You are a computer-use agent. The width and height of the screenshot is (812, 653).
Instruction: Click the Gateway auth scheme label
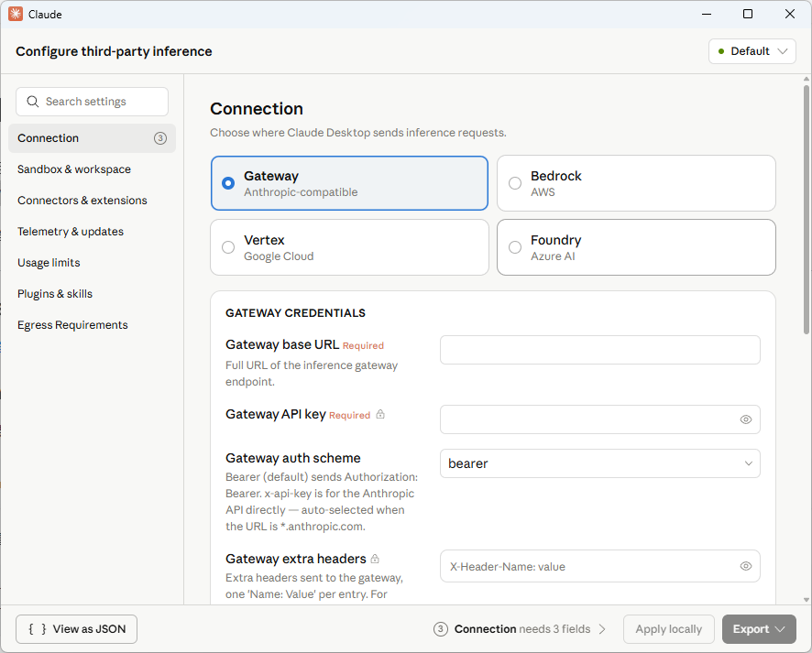coord(293,458)
